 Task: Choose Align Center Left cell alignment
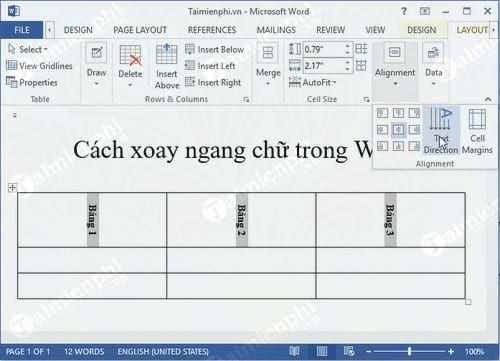(382, 129)
